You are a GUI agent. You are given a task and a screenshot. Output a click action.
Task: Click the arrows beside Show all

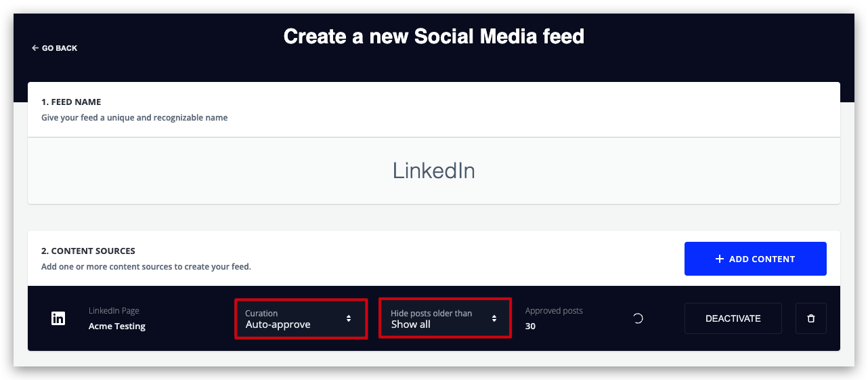pyautogui.click(x=494, y=318)
